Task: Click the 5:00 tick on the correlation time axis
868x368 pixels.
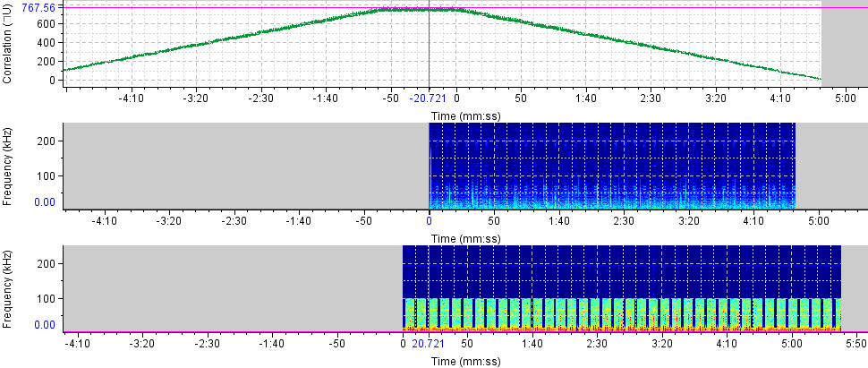Action: [x=845, y=98]
